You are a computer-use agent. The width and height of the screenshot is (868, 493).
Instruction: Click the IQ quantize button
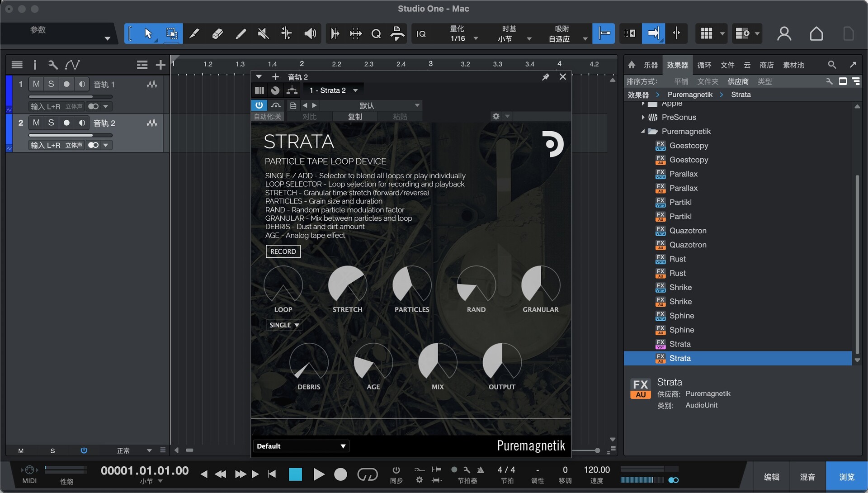pyautogui.click(x=421, y=34)
